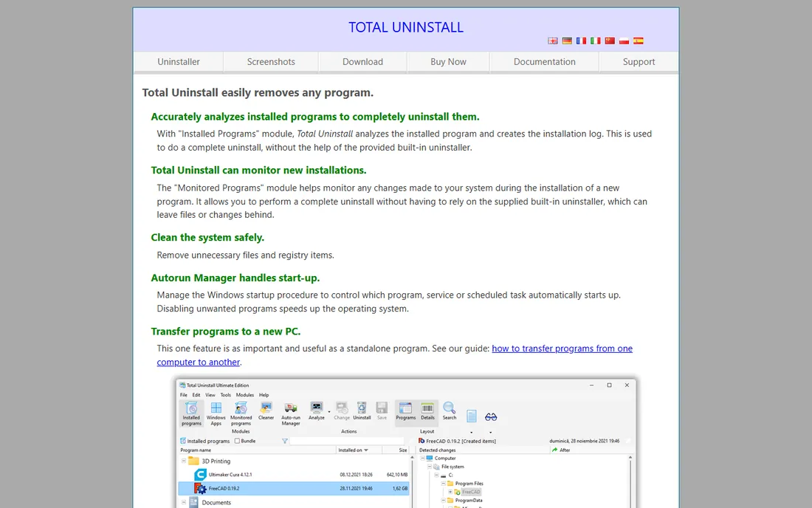
Task: Click the Detected changes column header
Action: tap(484, 450)
